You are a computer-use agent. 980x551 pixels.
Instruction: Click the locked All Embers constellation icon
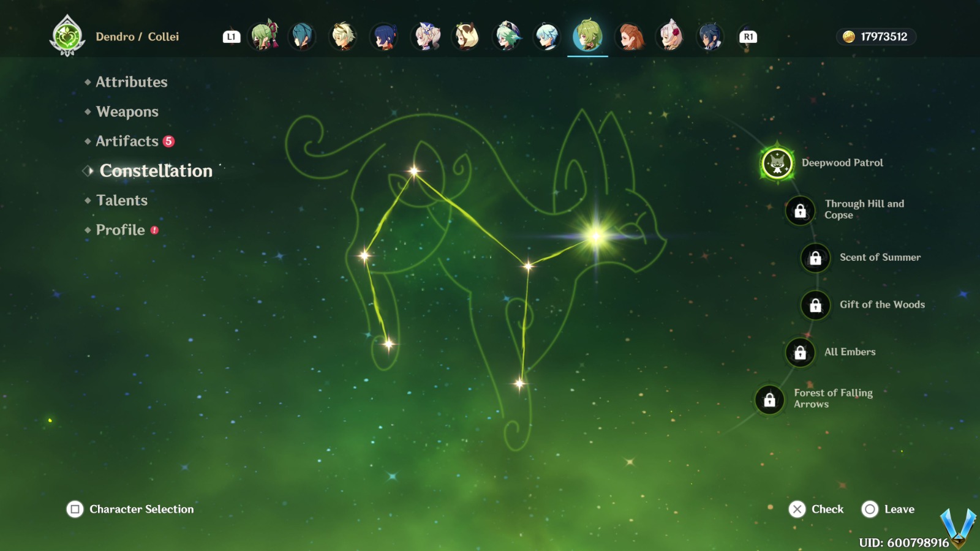[800, 352]
